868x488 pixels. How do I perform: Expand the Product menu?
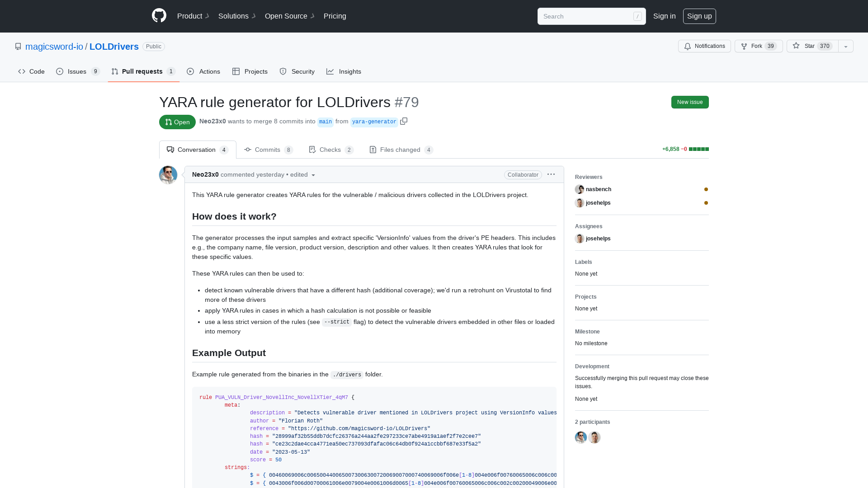(193, 16)
